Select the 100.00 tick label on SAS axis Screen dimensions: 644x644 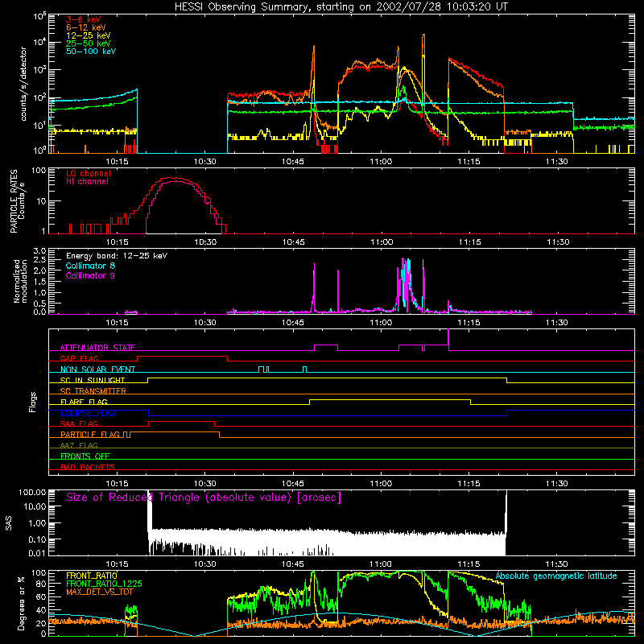point(32,493)
